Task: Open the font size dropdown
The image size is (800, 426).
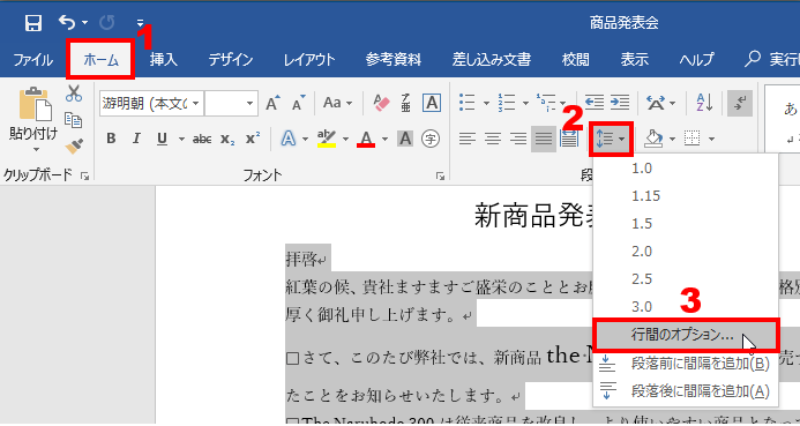Action: [x=249, y=104]
